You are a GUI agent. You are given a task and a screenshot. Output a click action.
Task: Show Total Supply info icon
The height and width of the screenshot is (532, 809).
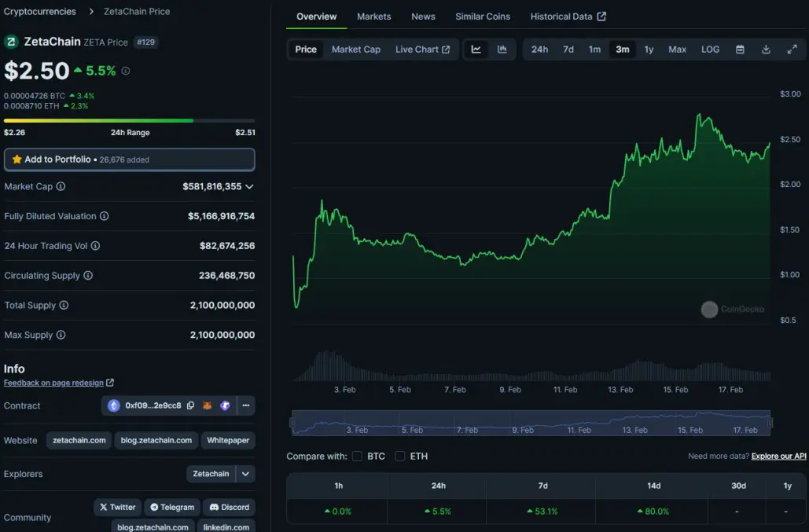tap(64, 305)
